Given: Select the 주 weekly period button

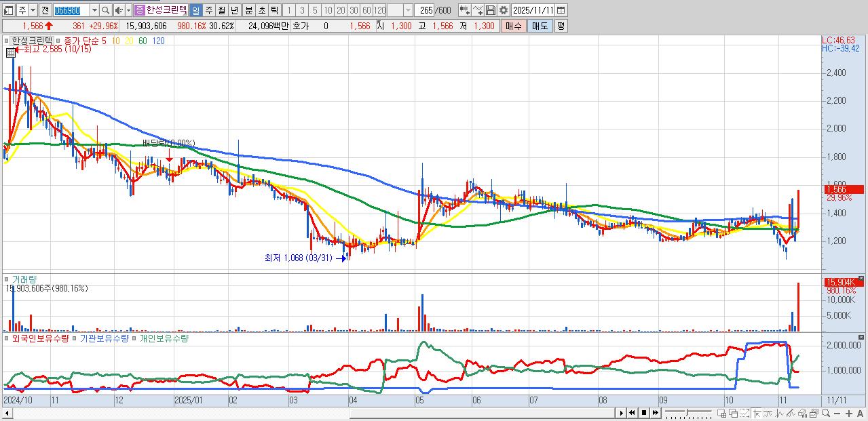Looking at the screenshot, I should tap(208, 10).
